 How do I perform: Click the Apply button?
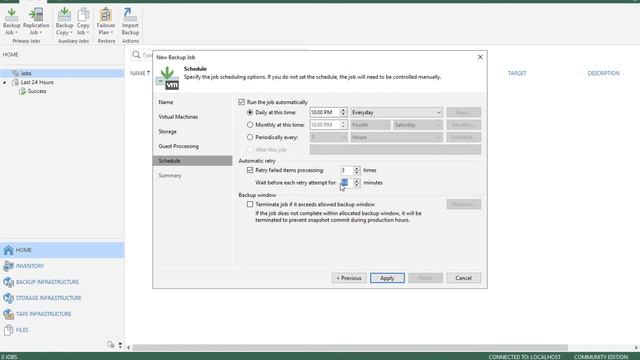387,278
